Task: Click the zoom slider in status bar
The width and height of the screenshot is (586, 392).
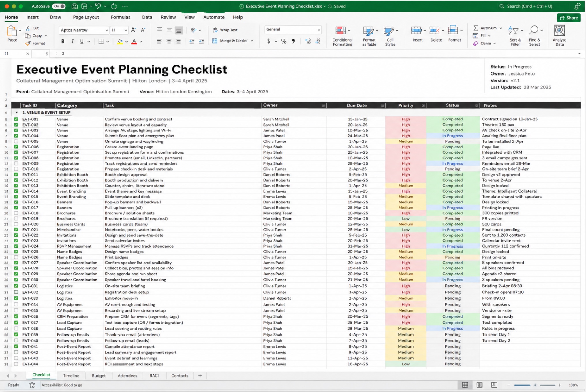Action: 535,385
